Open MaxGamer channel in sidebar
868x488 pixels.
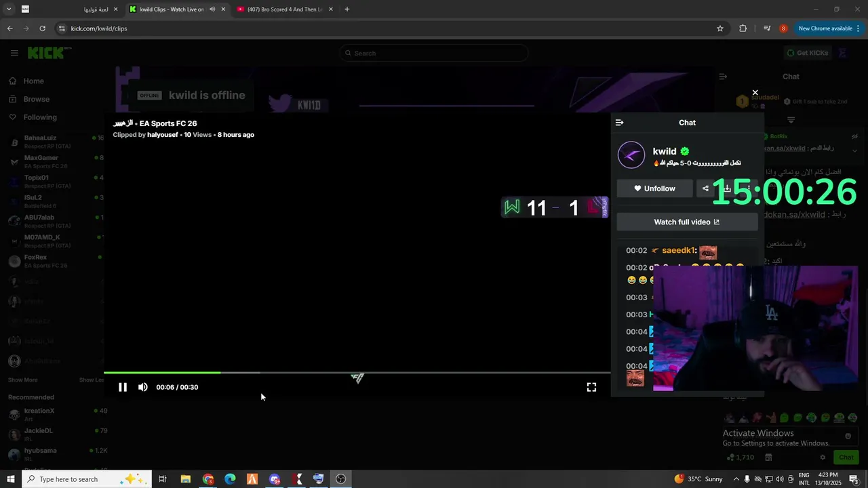coord(54,162)
